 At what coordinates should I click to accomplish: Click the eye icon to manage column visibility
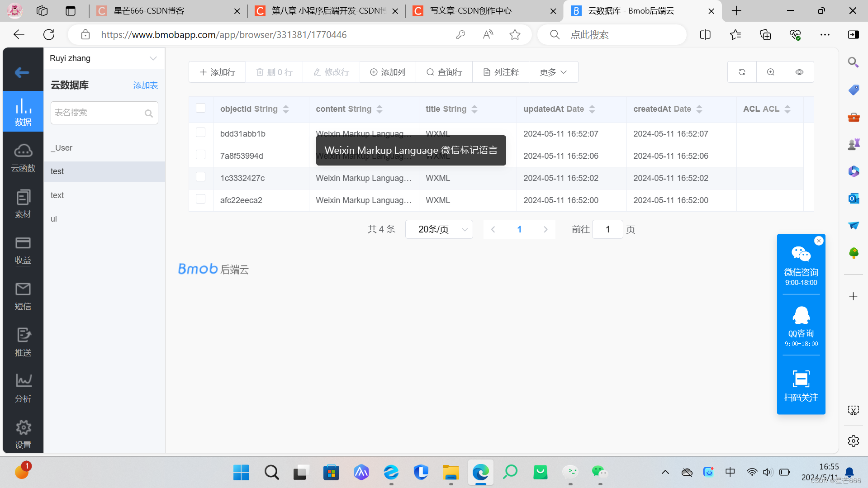[x=799, y=72]
